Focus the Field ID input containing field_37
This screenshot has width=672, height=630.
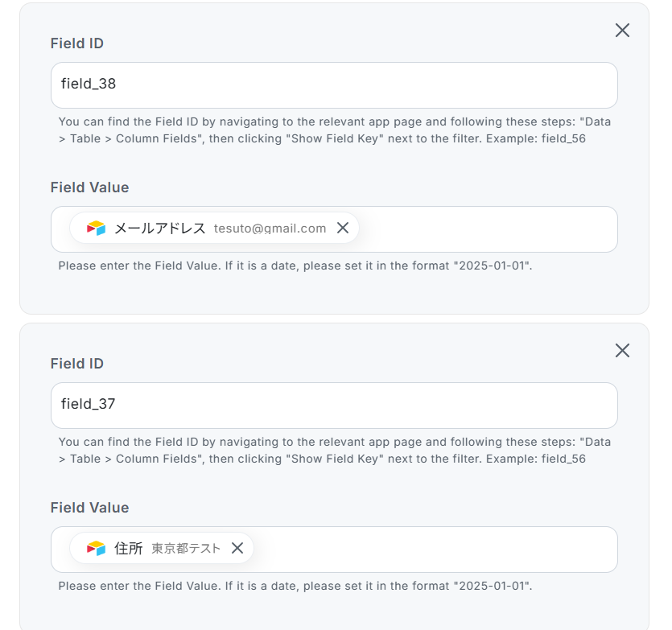coord(334,406)
